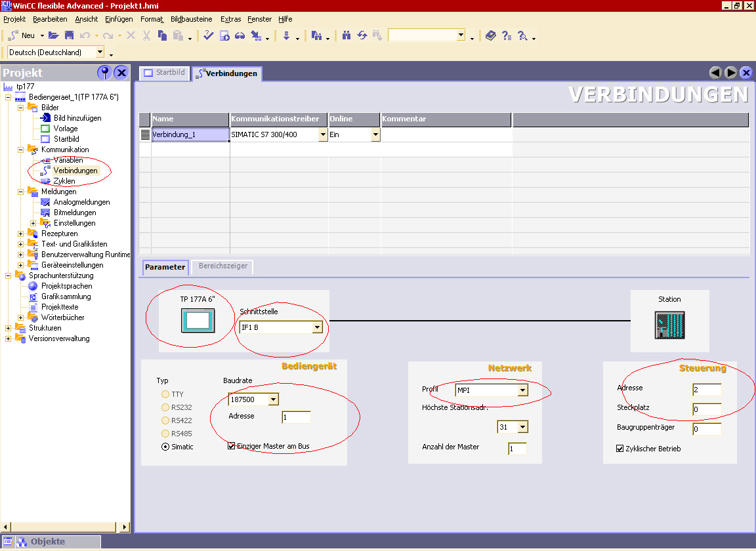Click the glasses icon in toolbar
Image resolution: width=756 pixels, height=551 pixels.
(240, 35)
